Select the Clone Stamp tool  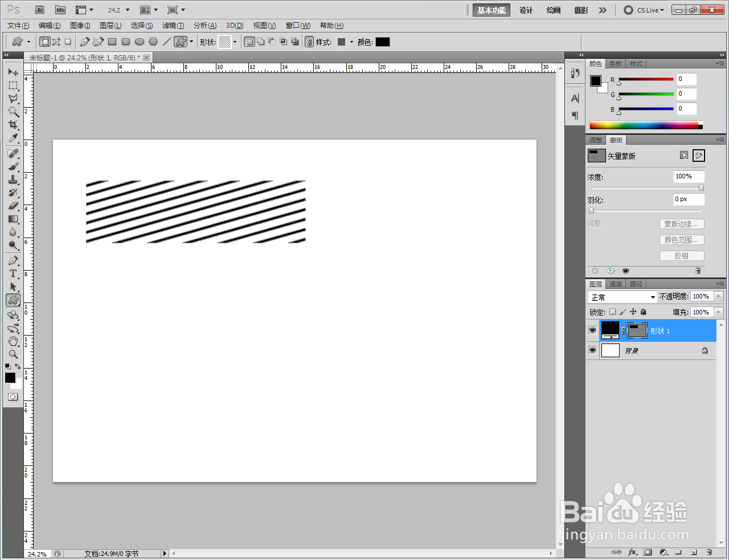point(13,179)
